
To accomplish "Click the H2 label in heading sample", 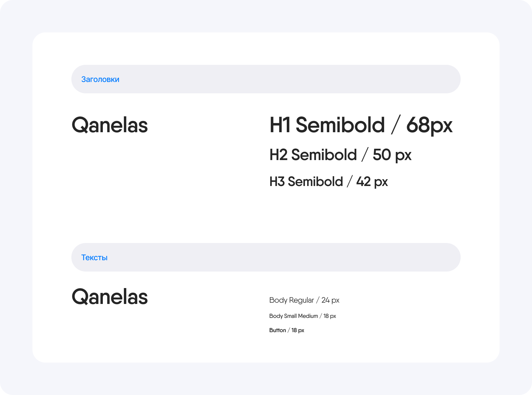I will click(x=279, y=155).
